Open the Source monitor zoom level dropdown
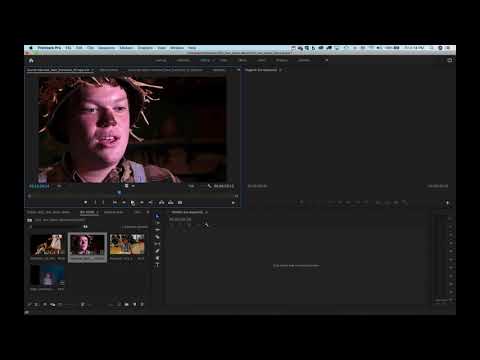This screenshot has height=360, width=480. click(x=59, y=186)
